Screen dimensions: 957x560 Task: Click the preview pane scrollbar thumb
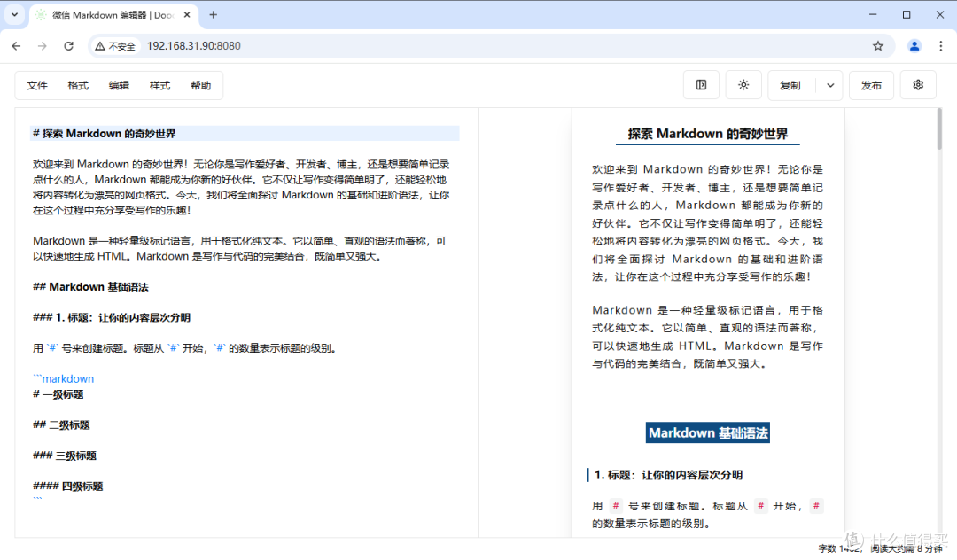tap(939, 129)
